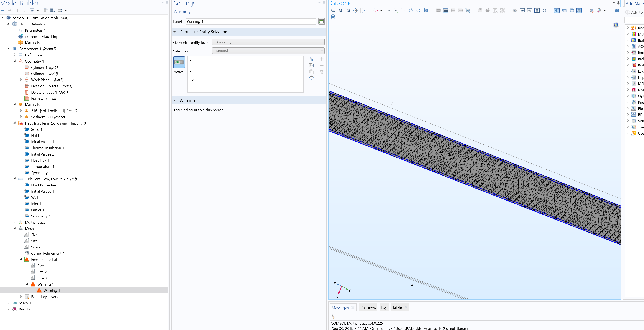Screen dimensions: 644x330
Task: Open the color theme dropdown arrow
Action: coord(605,11)
